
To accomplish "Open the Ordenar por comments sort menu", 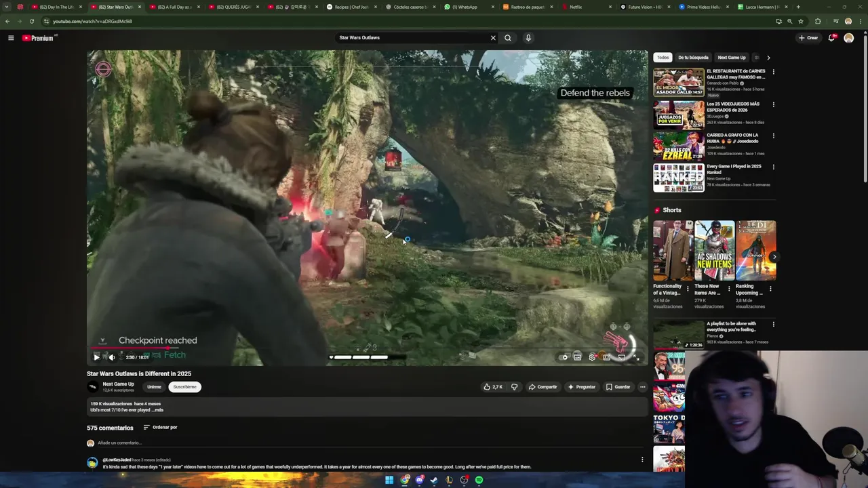I will pyautogui.click(x=160, y=428).
